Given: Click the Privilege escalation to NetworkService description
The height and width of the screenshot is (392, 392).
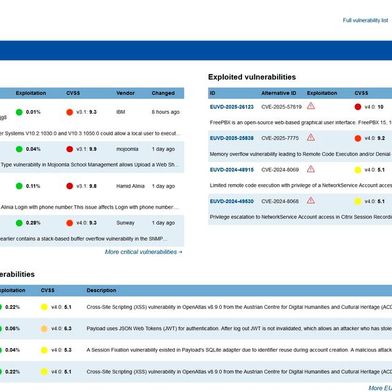Looking at the screenshot, I should pyautogui.click(x=301, y=217).
